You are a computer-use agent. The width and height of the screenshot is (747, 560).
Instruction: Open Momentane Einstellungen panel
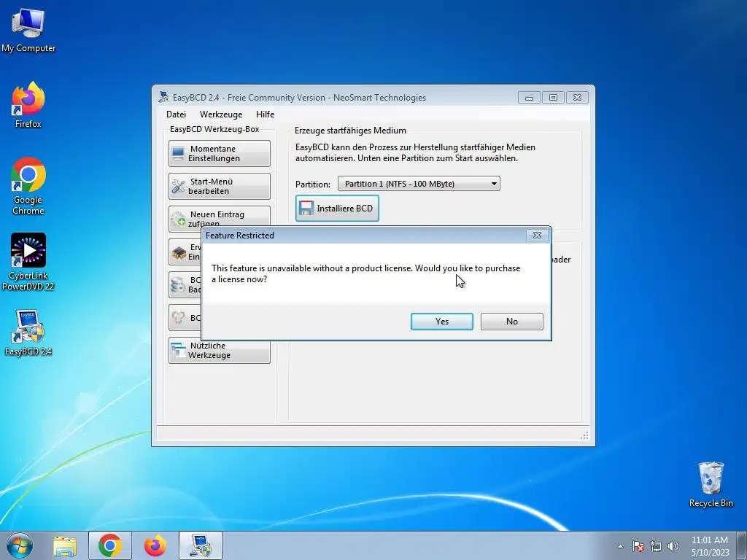point(219,153)
